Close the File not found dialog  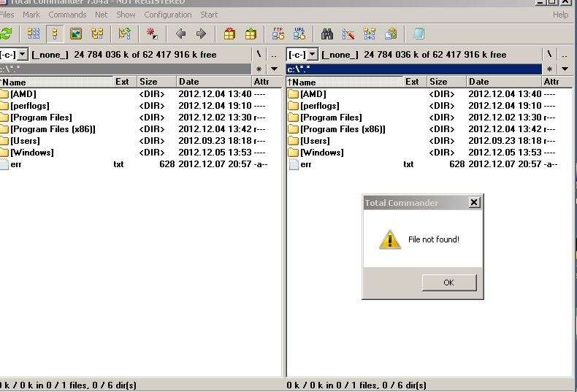pos(474,202)
